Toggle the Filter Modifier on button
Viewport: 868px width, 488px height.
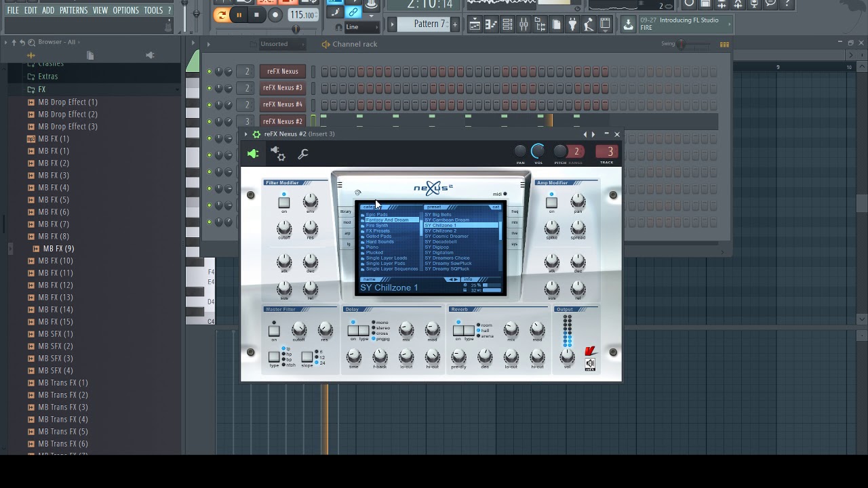point(283,202)
